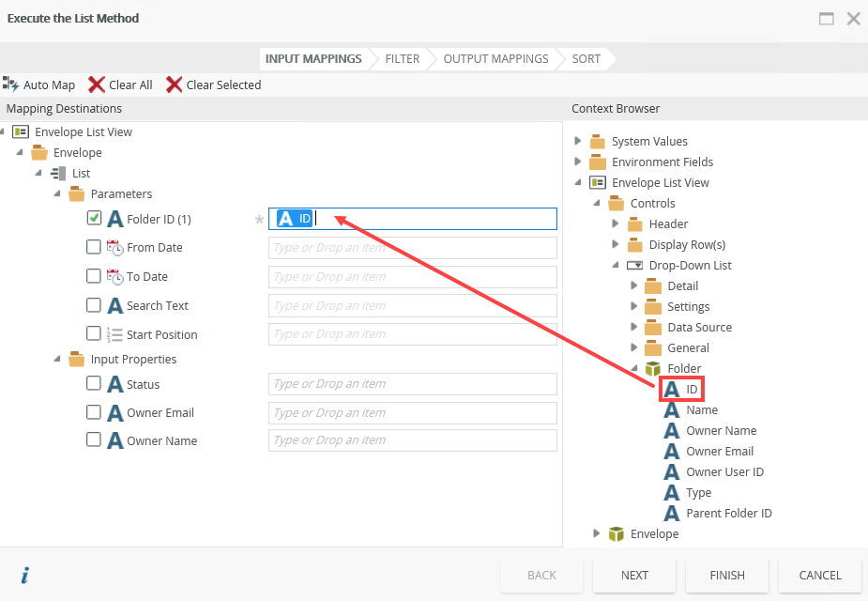Click the FINISH button
868x601 pixels.
coord(727,575)
